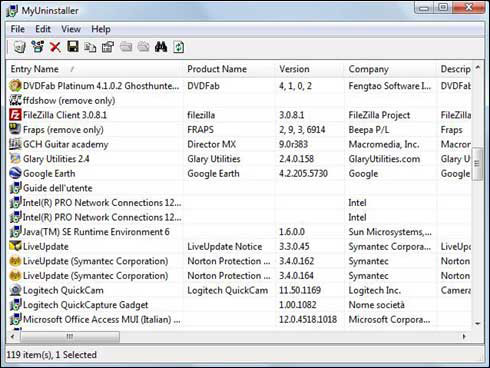This screenshot has height=368, width=490.
Task: Click the 'LiveUpdate Notice' product name cell
Action: (x=225, y=246)
